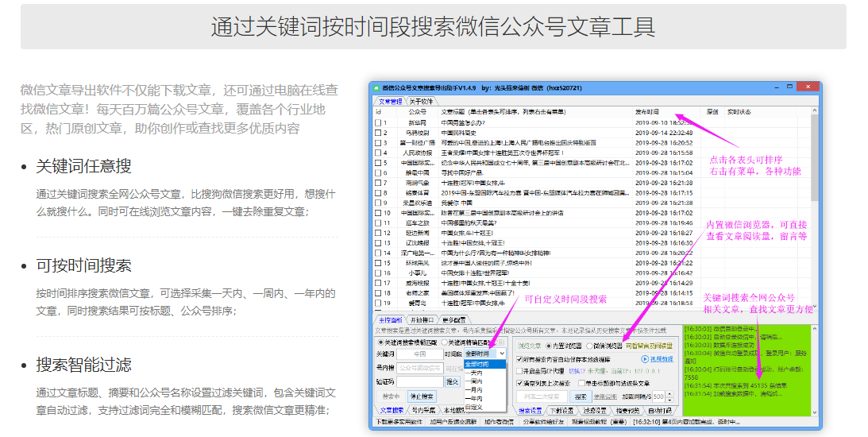Click the 关键词 input field
This screenshot has width=868, height=437.
point(419,354)
